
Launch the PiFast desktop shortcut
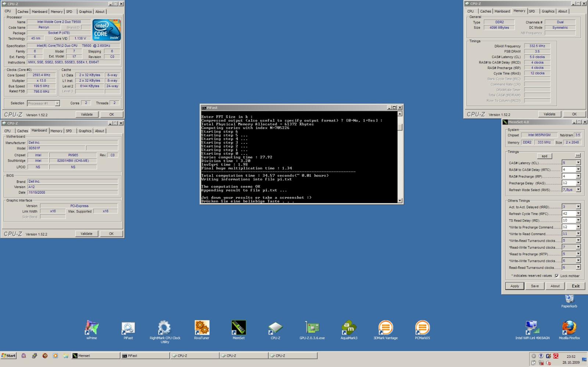(128, 330)
